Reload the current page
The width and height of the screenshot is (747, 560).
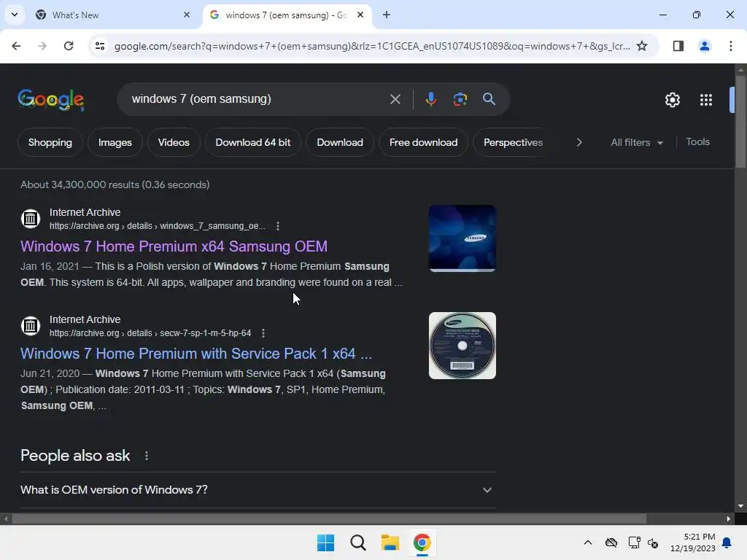69,46
